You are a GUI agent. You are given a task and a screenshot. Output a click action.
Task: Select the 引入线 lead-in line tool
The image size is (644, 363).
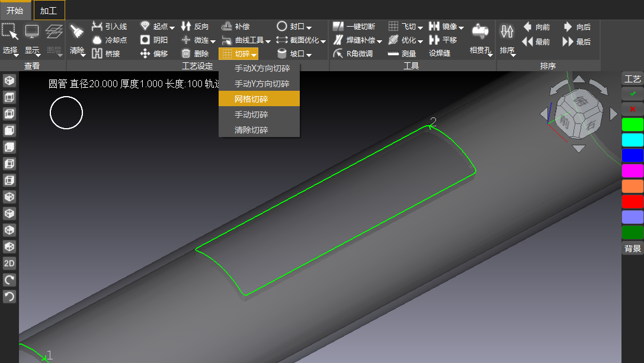coord(109,26)
